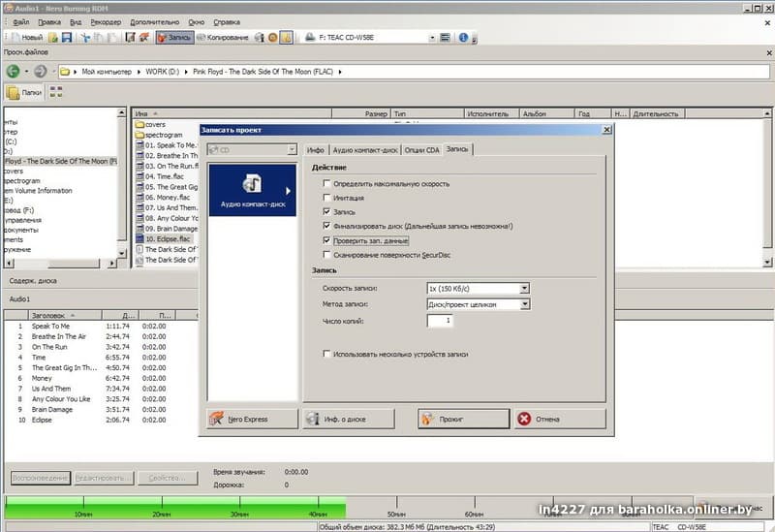Open compilation properties icon in toolbar

(x=131, y=37)
